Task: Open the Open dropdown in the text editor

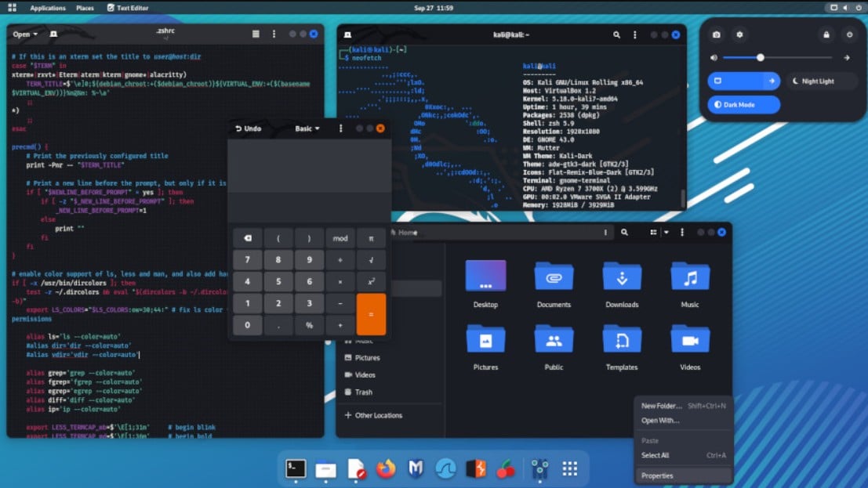Action: [x=24, y=34]
